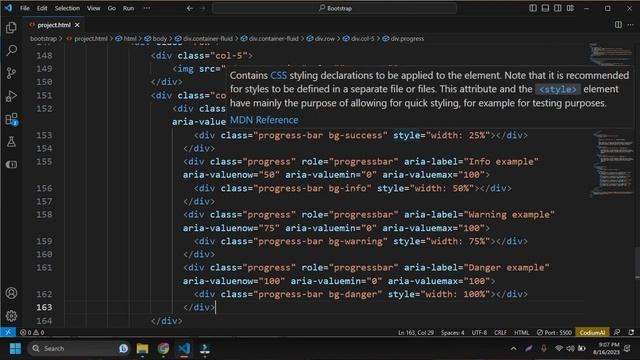Click the bg-danger progress-bar code line
Screen dimensions: 640x360
tap(360, 294)
